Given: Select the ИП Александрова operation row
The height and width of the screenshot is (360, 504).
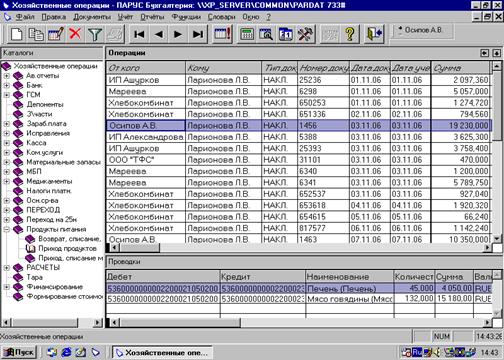Looking at the screenshot, I should 299,137.
